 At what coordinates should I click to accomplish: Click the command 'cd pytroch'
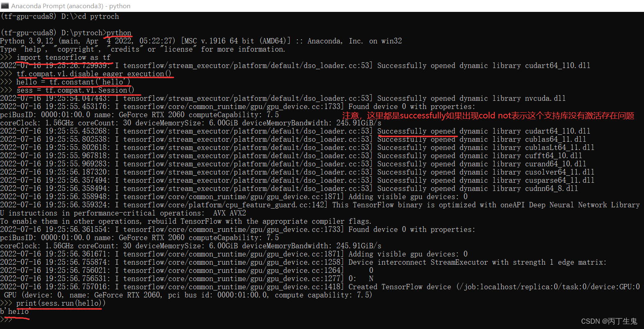(x=98, y=16)
